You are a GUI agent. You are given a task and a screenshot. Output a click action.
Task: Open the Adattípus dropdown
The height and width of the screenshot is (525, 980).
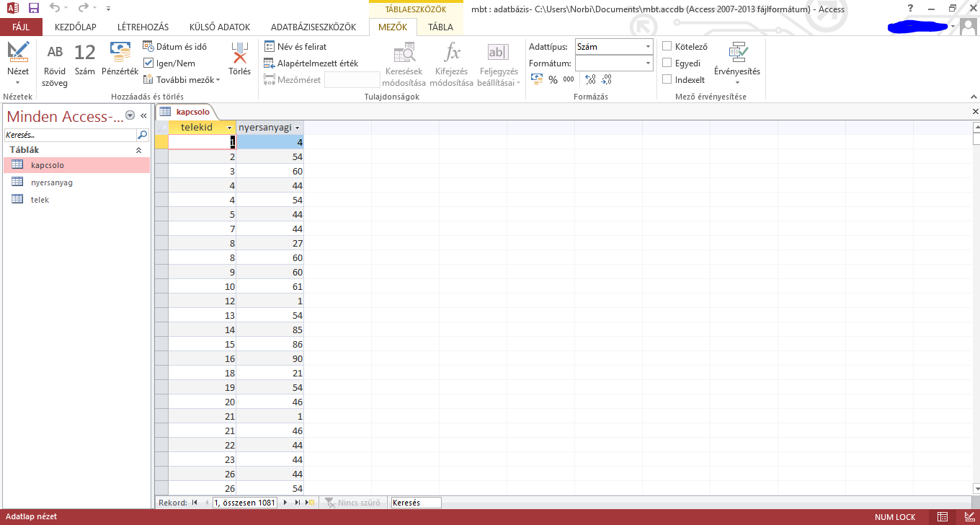648,47
